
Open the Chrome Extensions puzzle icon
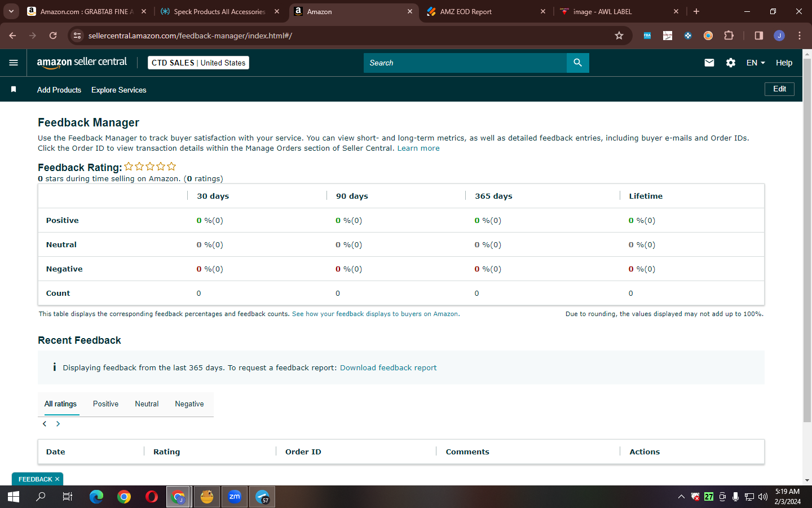point(729,36)
